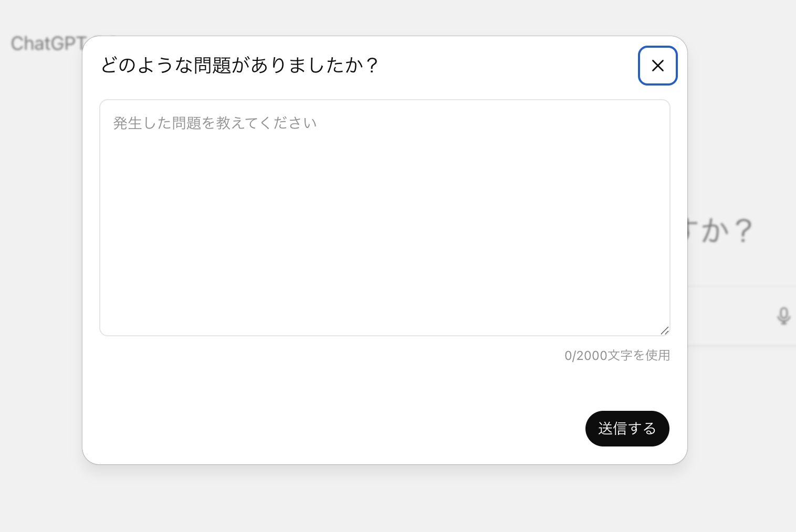This screenshot has height=532, width=796.
Task: Send the report by pressing the black button
Action: pos(627,429)
